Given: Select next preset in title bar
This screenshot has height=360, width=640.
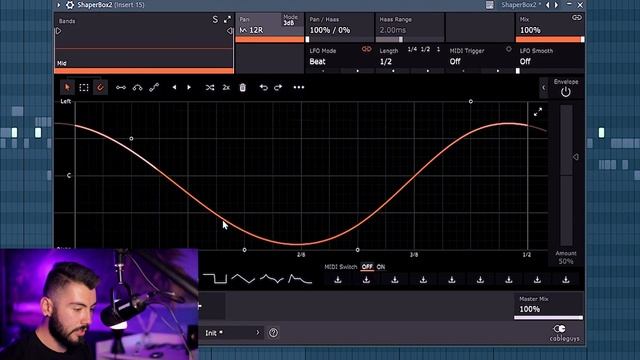Looking at the screenshot, I should click(556, 5).
